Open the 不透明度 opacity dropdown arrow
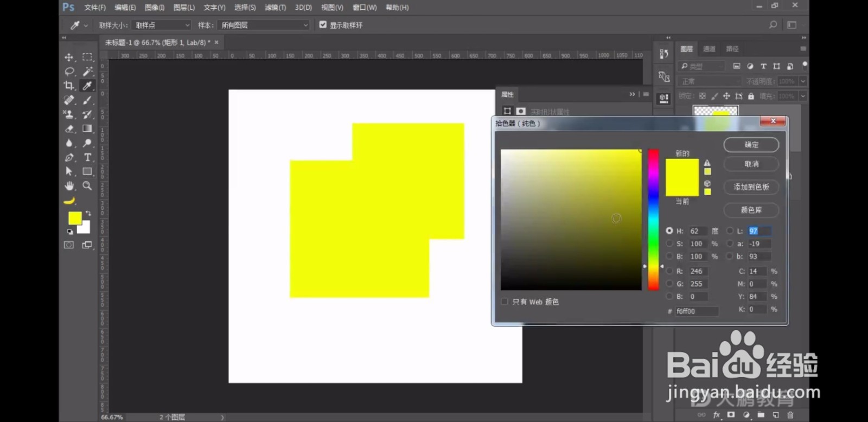Screen dimensions: 868x422 coord(803,81)
